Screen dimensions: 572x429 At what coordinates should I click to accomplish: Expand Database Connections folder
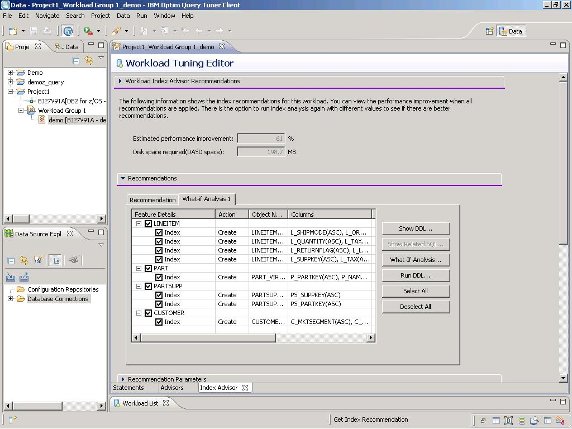(11, 299)
